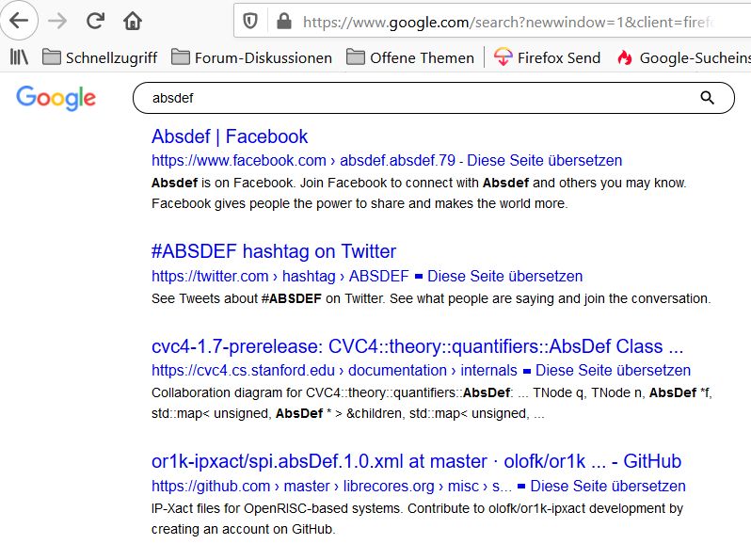
Task: Click the Google logo
Action: coord(56,98)
